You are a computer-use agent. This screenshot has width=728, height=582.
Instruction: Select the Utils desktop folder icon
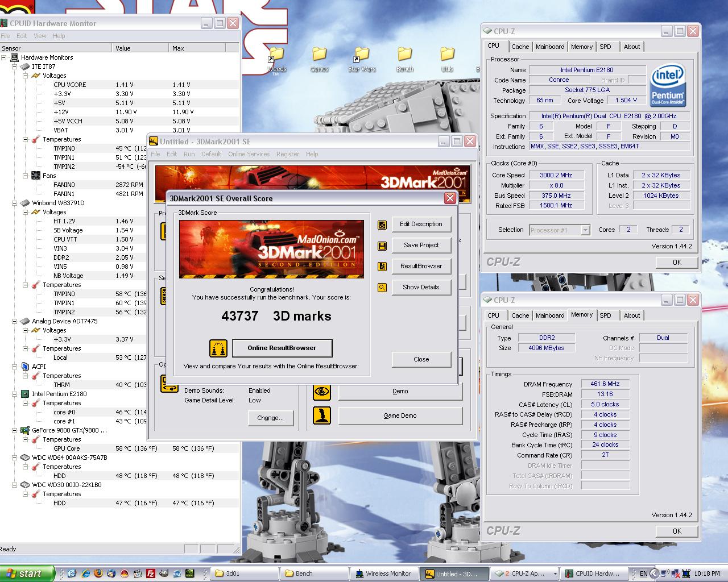(x=448, y=59)
